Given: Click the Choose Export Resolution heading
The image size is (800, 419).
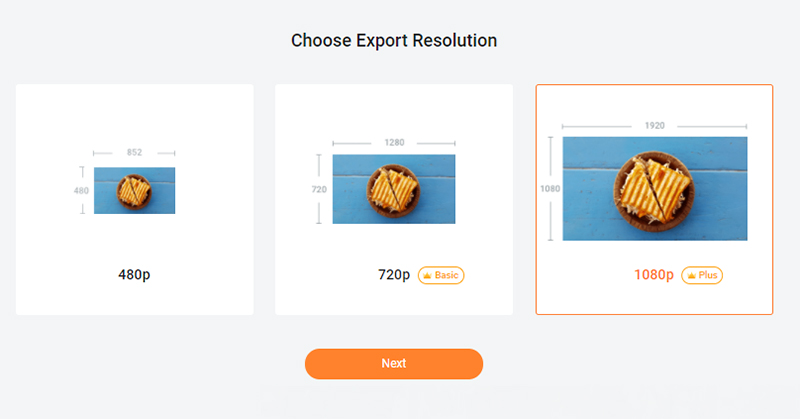Looking at the screenshot, I should 394,41.
